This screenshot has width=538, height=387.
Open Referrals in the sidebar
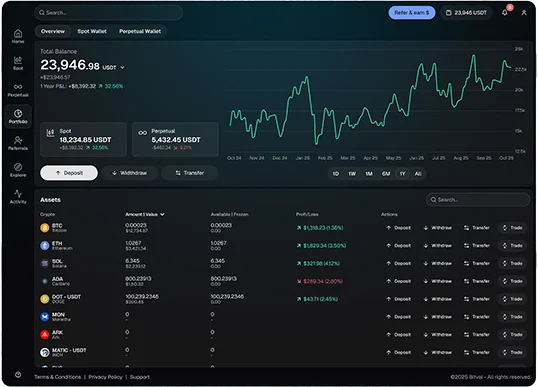pyautogui.click(x=18, y=143)
